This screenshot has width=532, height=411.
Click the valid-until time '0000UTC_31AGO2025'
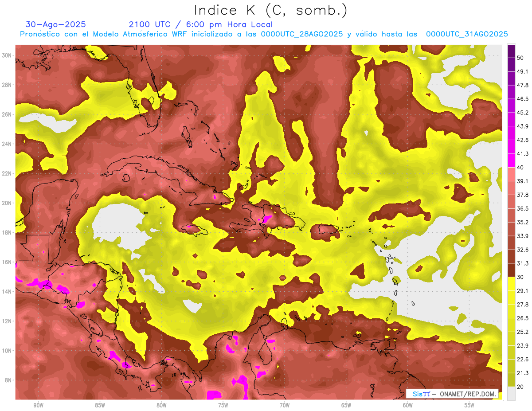coord(467,34)
